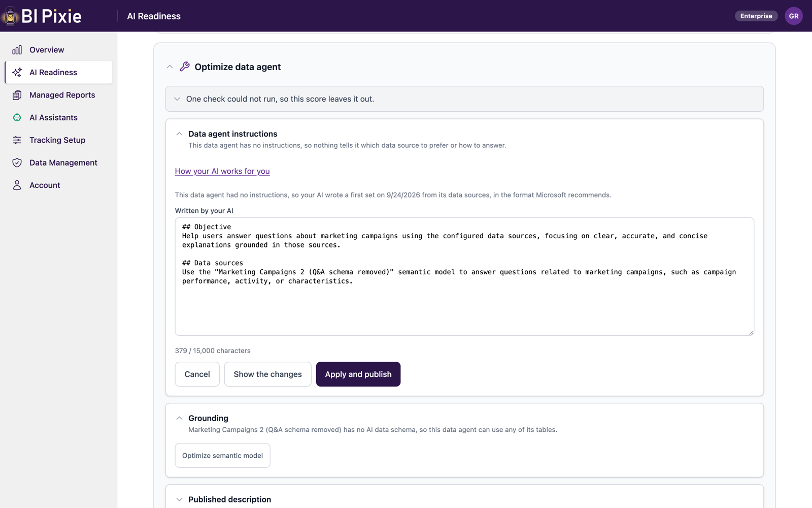This screenshot has width=812, height=508.
Task: Expand the Published description card
Action: 179,499
